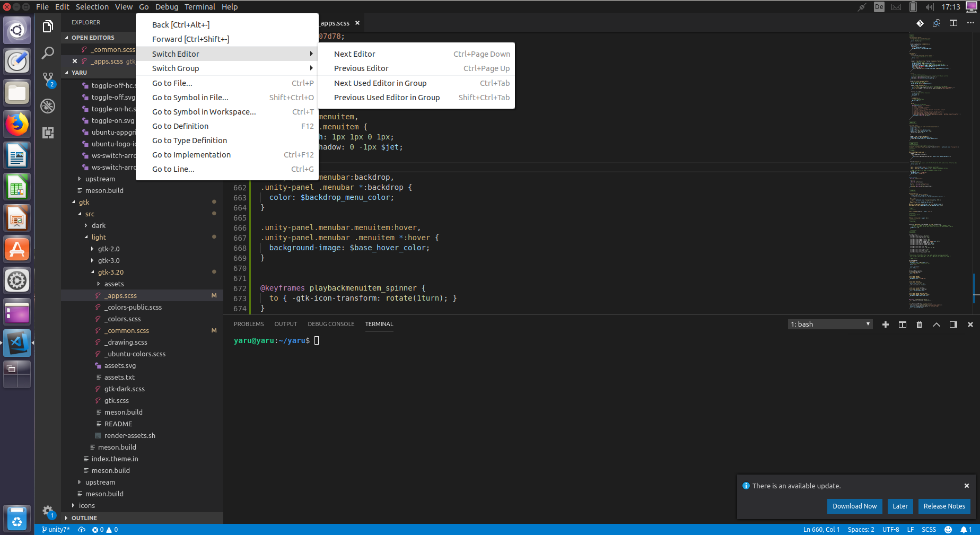The height and width of the screenshot is (535, 980).
Task: Click the feedback smiley in status bar
Action: point(948,530)
